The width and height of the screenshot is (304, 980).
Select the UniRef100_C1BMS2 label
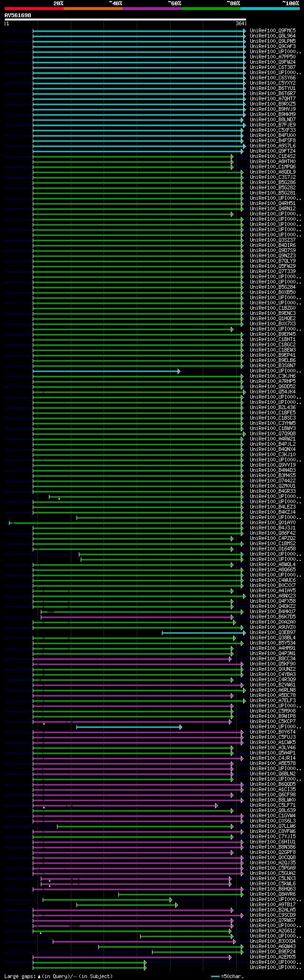(273, 543)
